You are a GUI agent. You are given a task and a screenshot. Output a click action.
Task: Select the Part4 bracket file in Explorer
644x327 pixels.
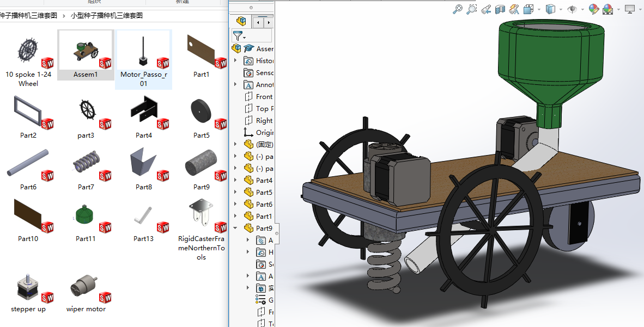pyautogui.click(x=144, y=116)
